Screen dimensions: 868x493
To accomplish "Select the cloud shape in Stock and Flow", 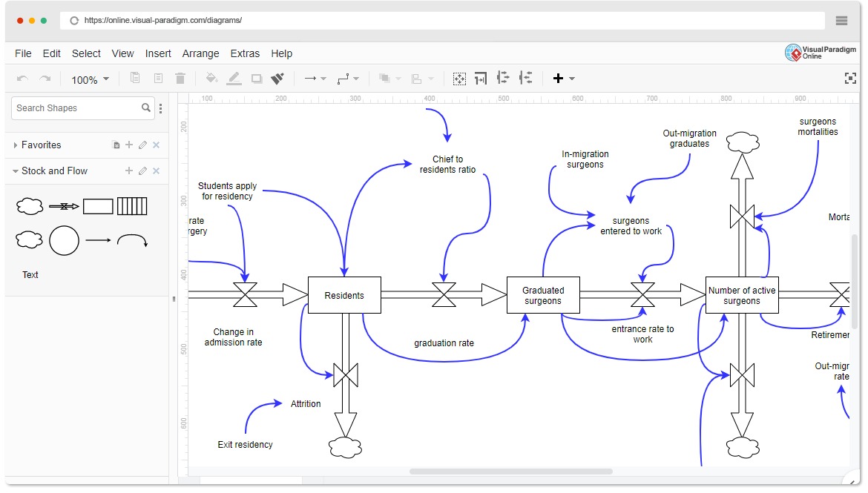I will (30, 206).
